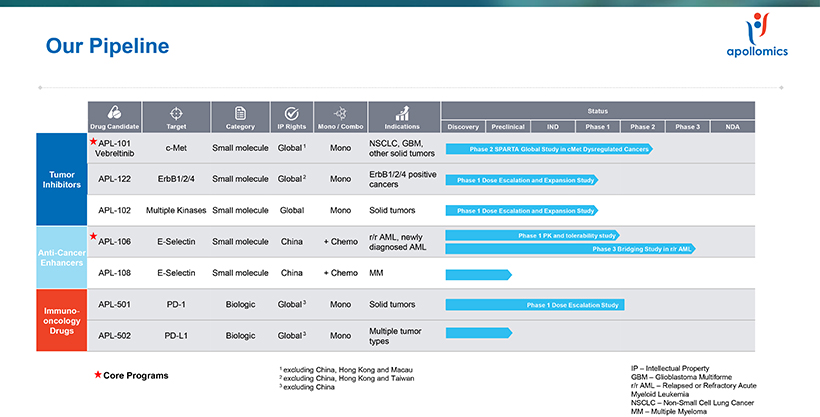The height and width of the screenshot is (417, 820).
Task: Click the Our Pipeline slide title
Action: pos(108,46)
